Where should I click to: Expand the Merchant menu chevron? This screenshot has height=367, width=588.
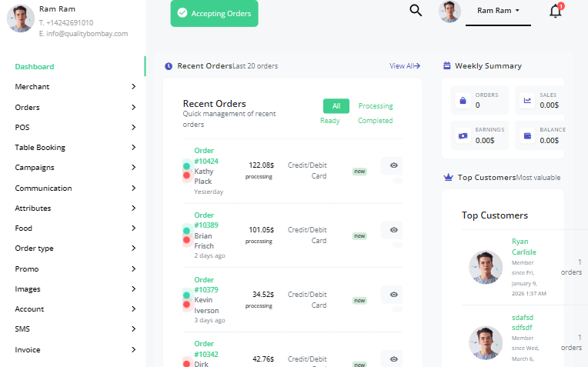click(x=133, y=87)
